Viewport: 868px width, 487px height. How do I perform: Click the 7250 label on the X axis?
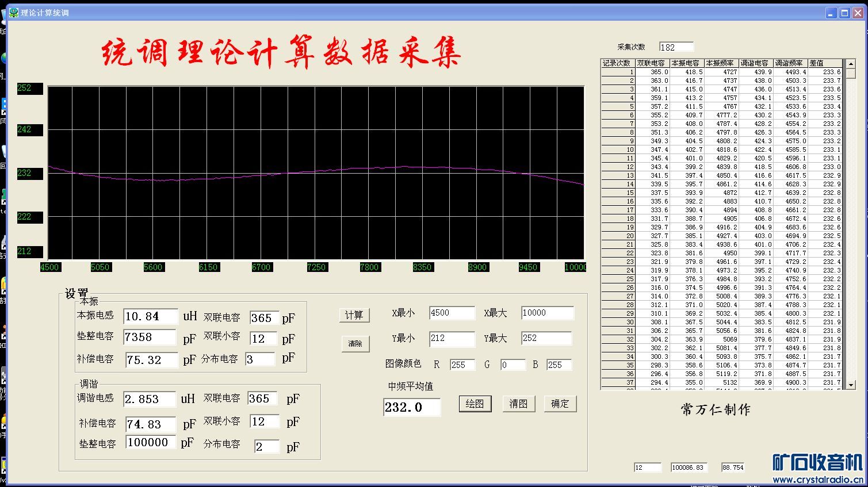316,267
